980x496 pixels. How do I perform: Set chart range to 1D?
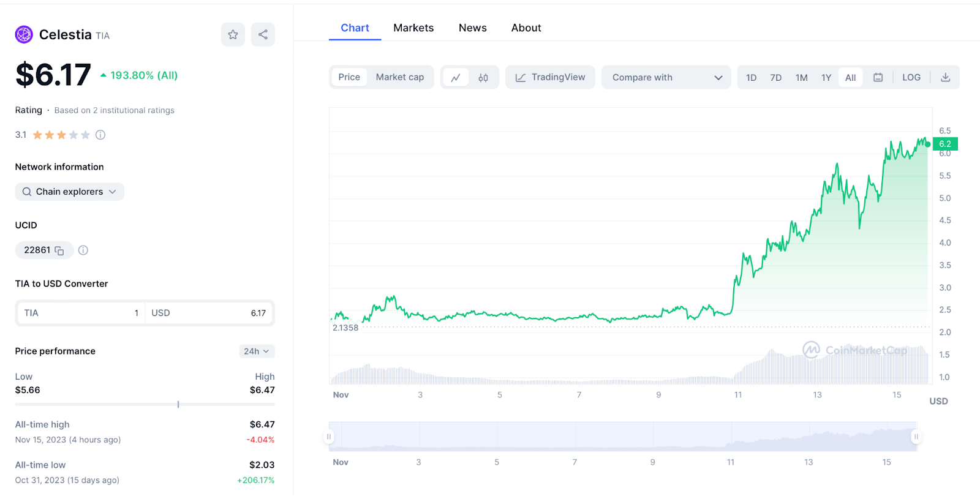(752, 77)
